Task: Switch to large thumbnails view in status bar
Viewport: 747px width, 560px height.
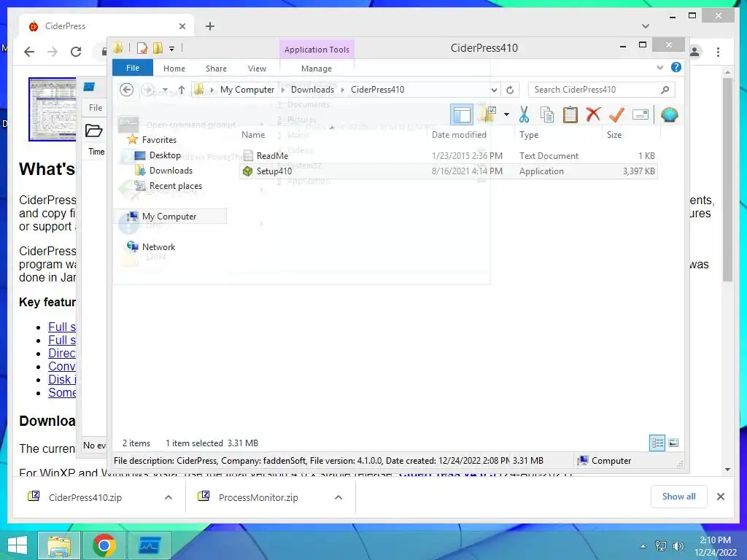Action: click(x=673, y=443)
